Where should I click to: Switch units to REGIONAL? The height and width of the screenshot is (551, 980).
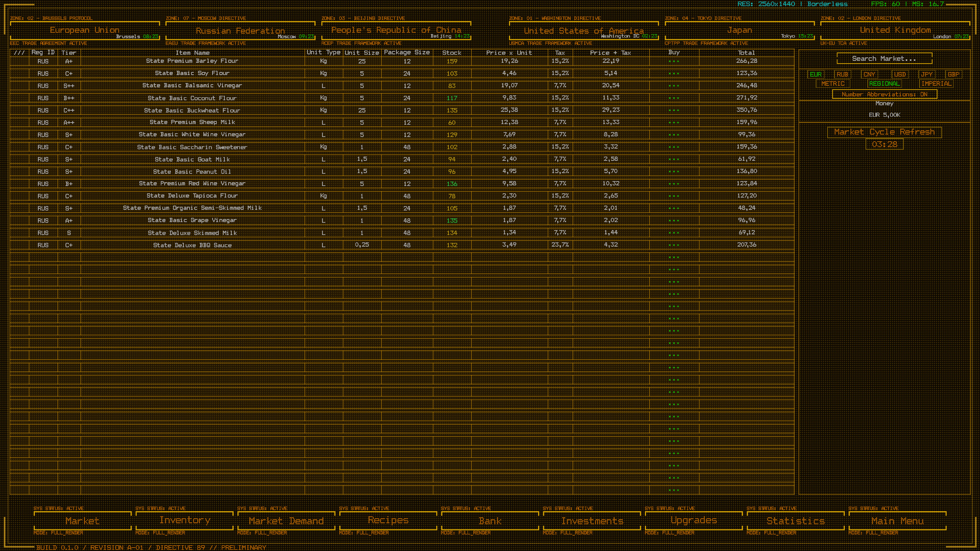pos(884,83)
